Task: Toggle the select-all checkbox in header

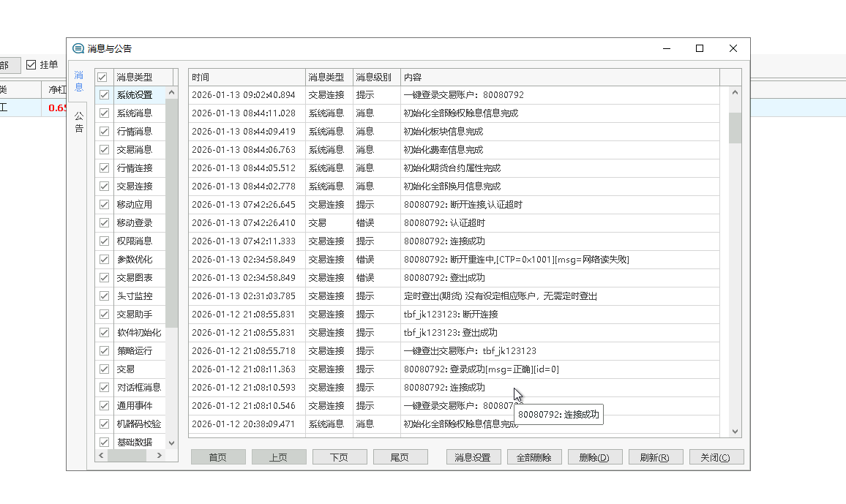Action: click(x=102, y=77)
